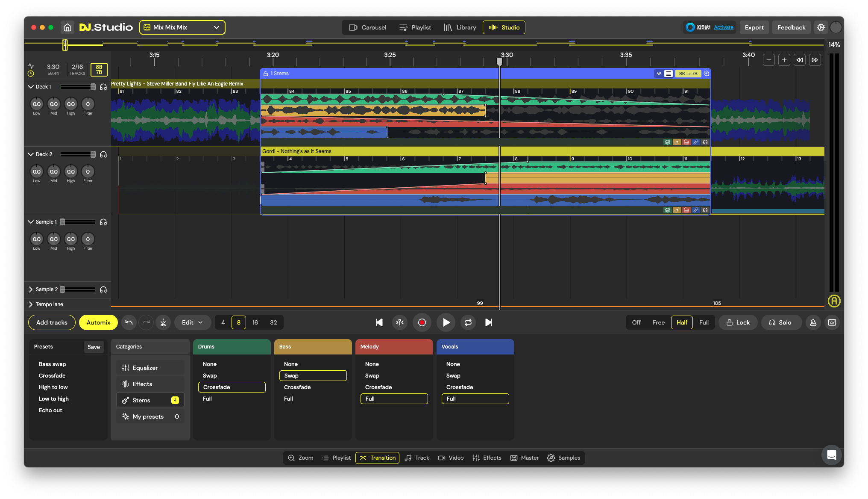
Task: Open the Track tab in bottom bar
Action: pos(417,458)
